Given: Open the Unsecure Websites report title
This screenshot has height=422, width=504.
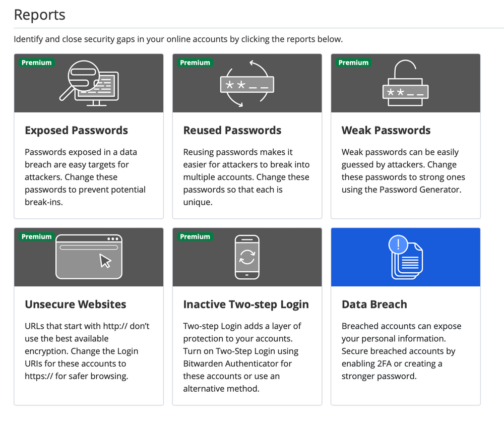Looking at the screenshot, I should tap(76, 305).
